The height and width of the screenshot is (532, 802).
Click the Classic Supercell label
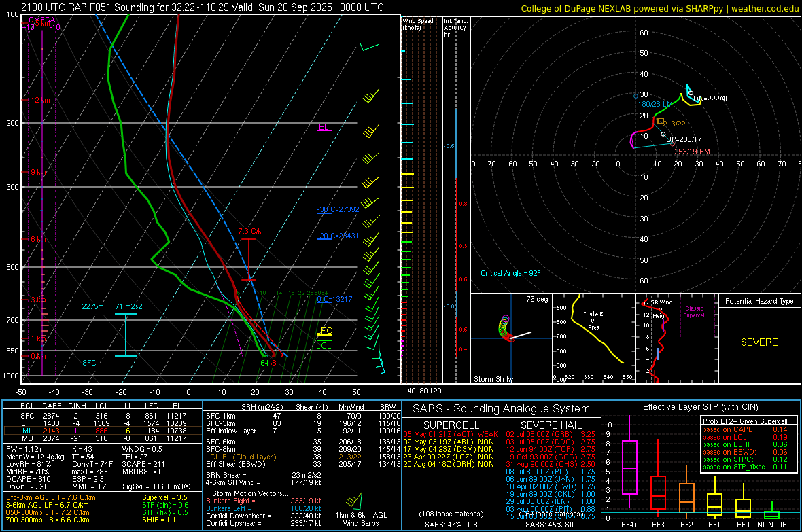694,312
